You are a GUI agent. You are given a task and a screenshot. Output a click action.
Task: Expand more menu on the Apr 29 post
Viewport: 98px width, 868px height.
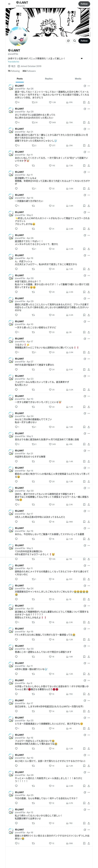(x=89, y=109)
